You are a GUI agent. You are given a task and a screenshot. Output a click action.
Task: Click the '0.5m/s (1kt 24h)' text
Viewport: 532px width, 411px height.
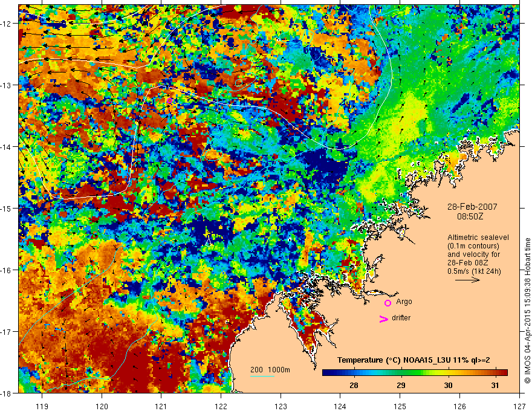click(x=474, y=271)
